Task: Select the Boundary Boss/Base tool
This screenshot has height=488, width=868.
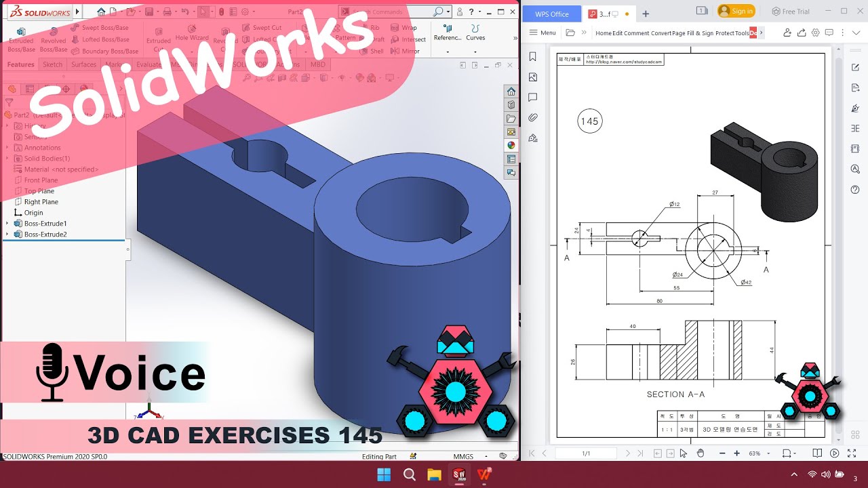Action: pos(104,51)
